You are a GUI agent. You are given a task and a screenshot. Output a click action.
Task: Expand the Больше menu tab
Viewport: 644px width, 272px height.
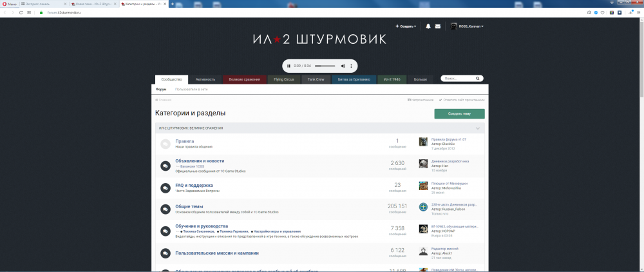coord(420,79)
